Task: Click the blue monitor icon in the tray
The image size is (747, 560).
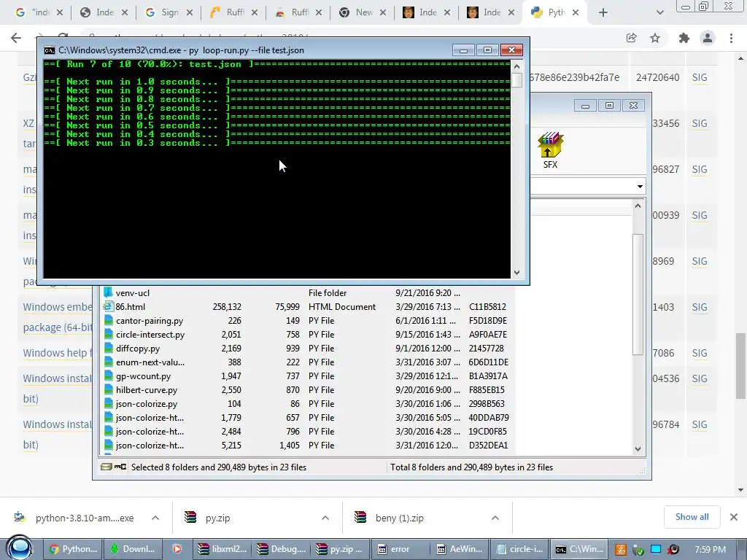Action: pyautogui.click(x=656, y=550)
